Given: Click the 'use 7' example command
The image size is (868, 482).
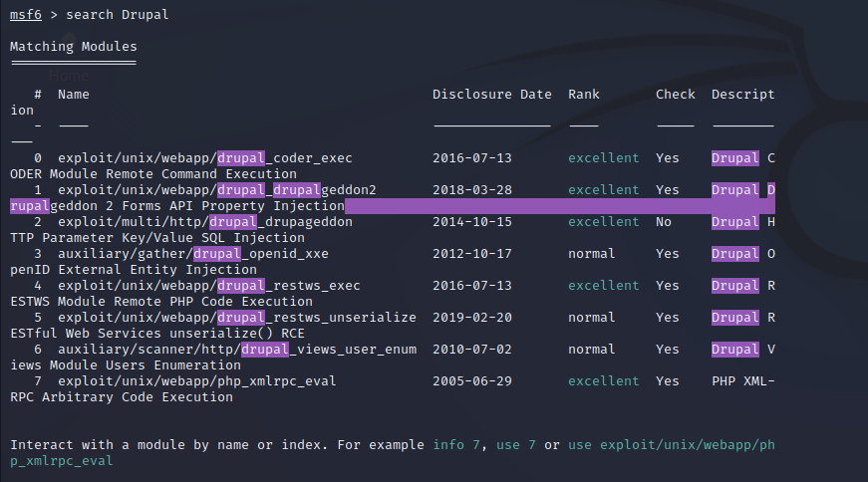Looking at the screenshot, I should (x=516, y=445).
